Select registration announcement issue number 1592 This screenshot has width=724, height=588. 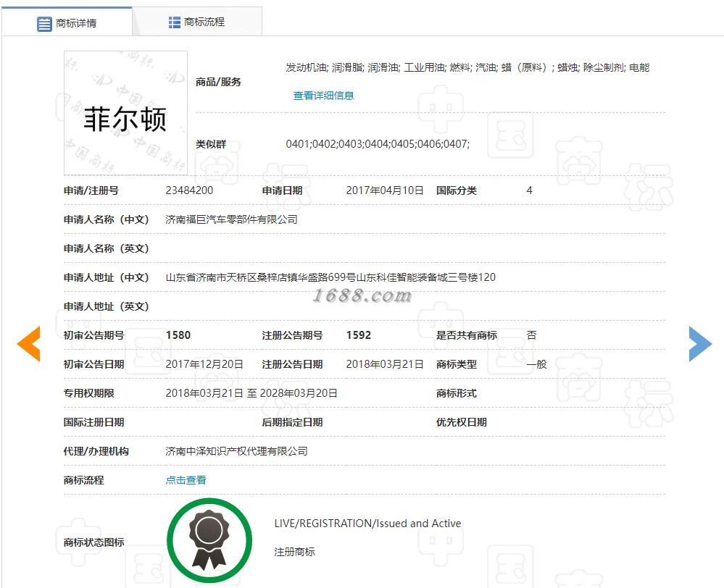pyautogui.click(x=359, y=335)
